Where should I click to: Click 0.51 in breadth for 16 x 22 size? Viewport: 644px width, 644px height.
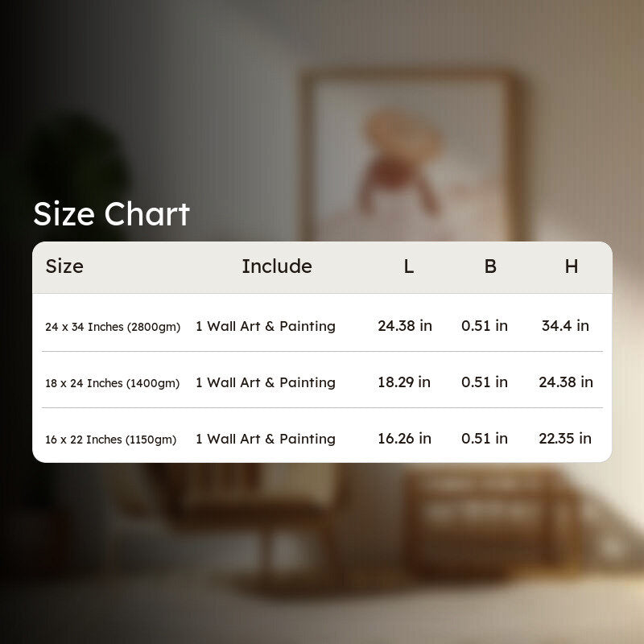(485, 438)
